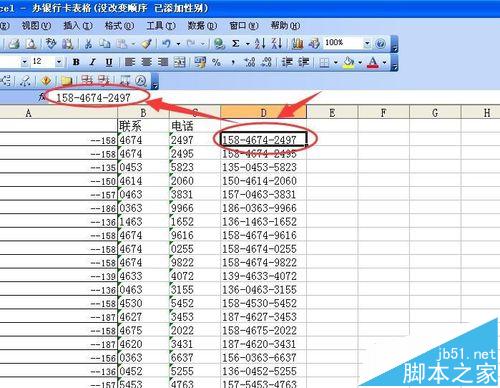Select column G header

(435, 112)
